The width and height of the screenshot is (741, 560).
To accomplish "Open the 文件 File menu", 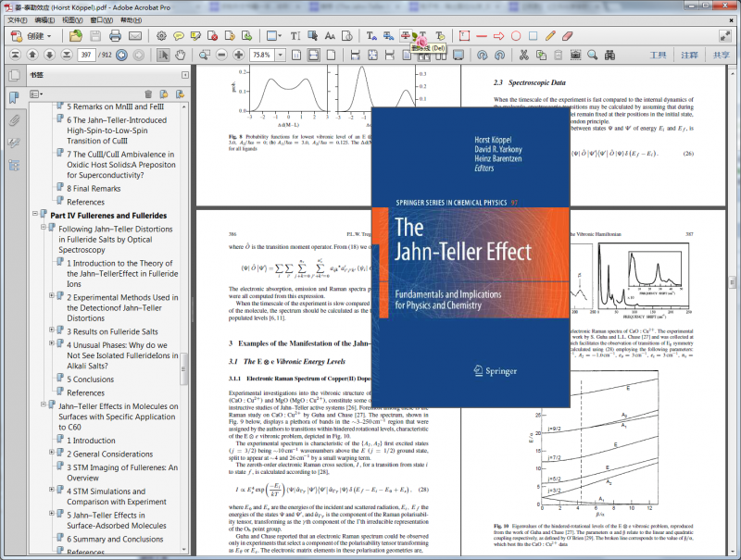I will (17, 19).
